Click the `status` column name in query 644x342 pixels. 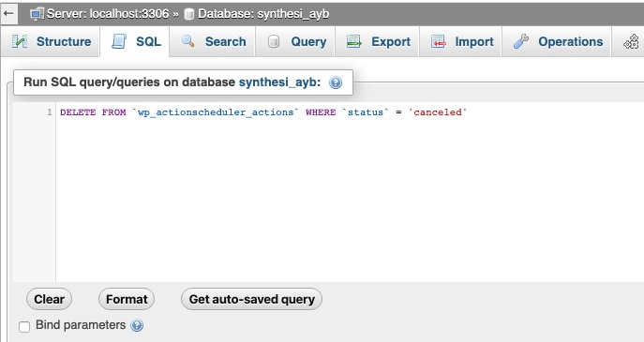(x=366, y=112)
